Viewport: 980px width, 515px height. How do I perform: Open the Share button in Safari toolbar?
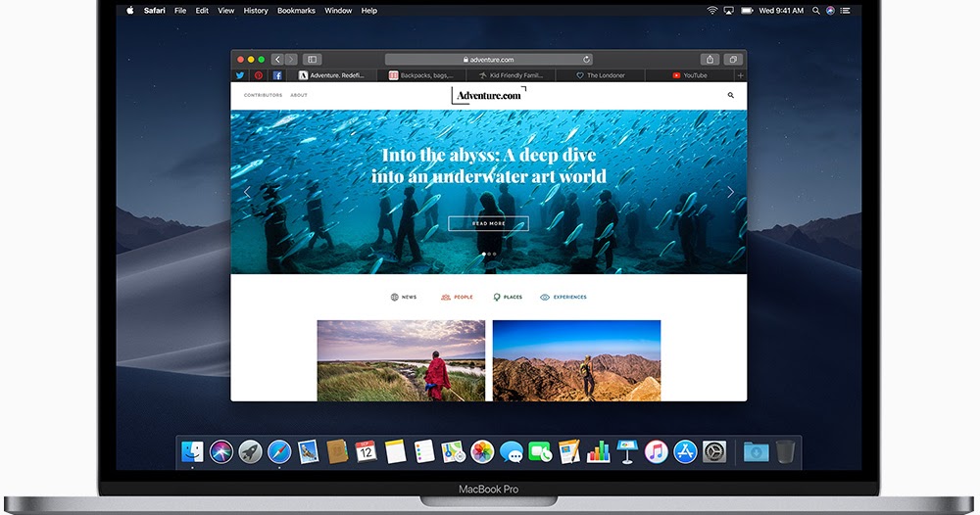(x=710, y=60)
